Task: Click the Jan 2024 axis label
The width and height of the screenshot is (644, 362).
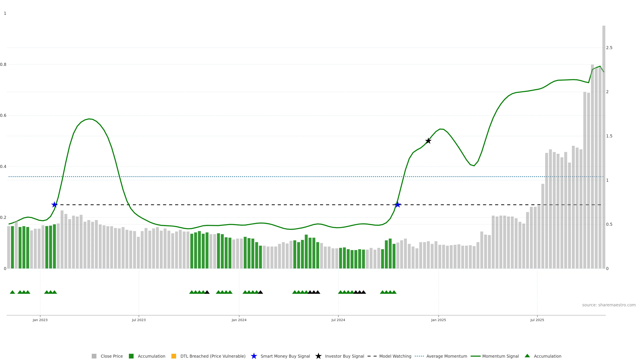Action: pyautogui.click(x=239, y=320)
